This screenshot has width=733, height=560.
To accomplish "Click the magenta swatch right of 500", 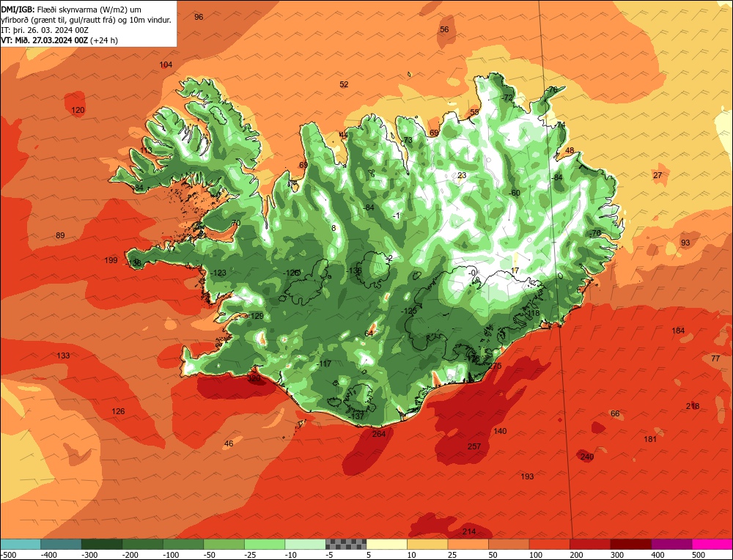I will 712,544.
